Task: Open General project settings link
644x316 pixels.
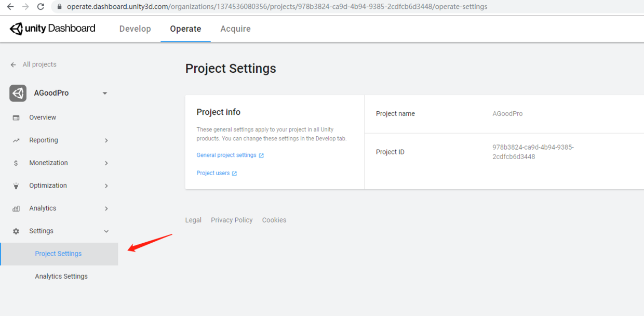Action: click(x=227, y=155)
